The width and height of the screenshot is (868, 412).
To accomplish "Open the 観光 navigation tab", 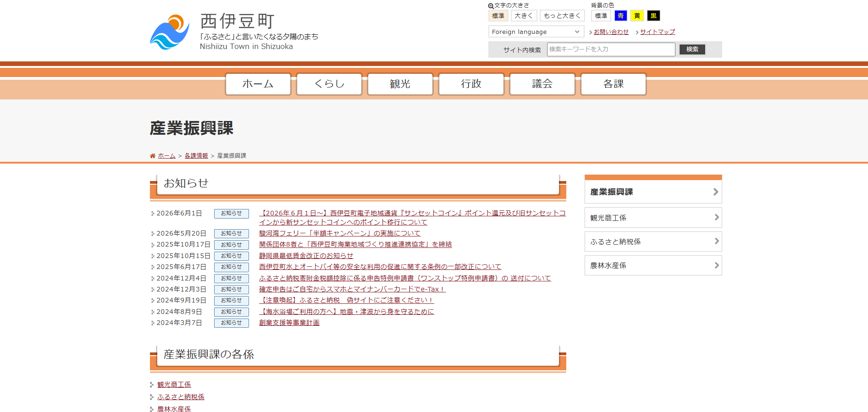I will coord(400,84).
